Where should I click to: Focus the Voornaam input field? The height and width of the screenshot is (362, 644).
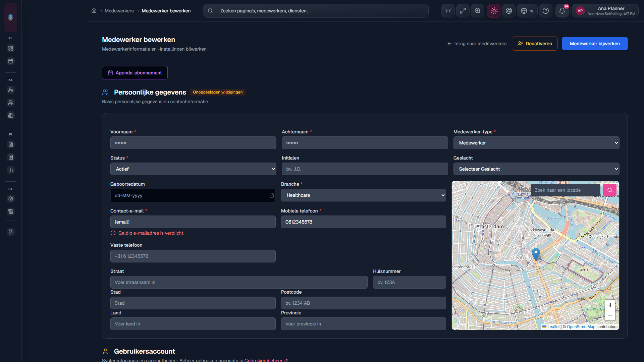(193, 143)
